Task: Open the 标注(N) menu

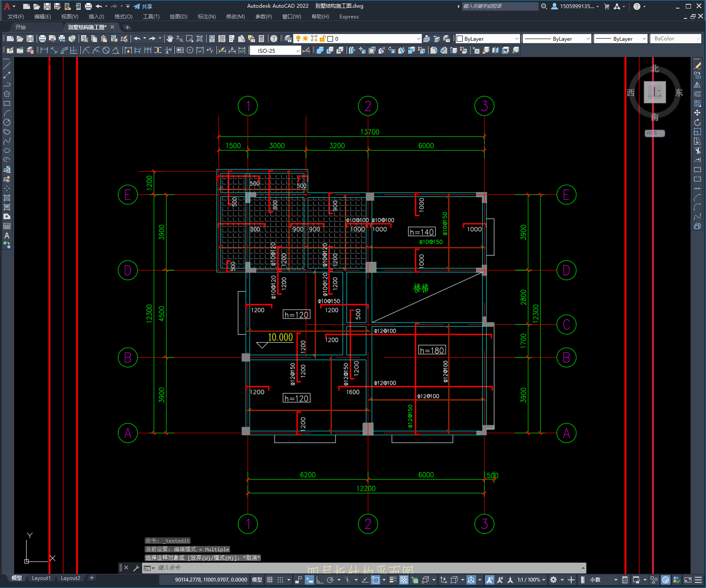Action: coord(206,17)
